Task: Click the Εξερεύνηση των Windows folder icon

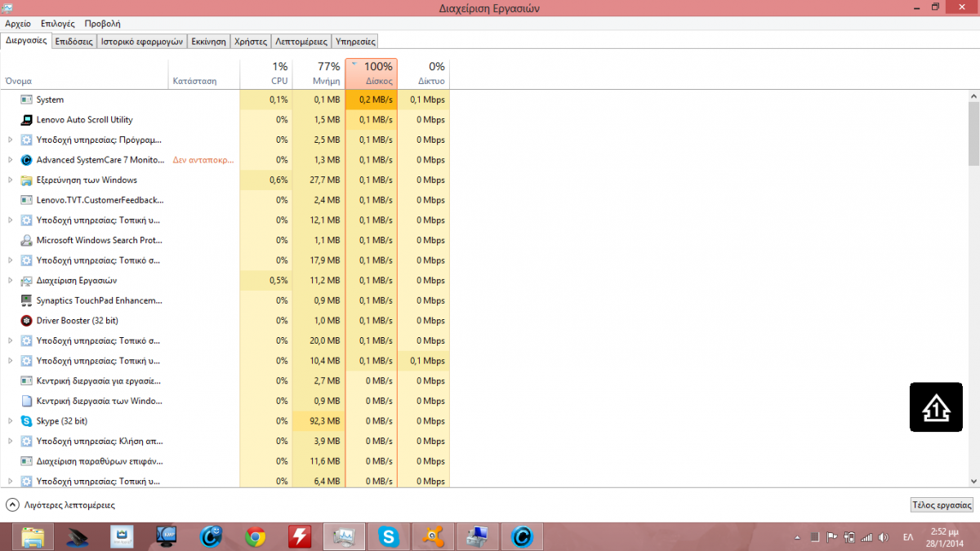Action: 26,180
